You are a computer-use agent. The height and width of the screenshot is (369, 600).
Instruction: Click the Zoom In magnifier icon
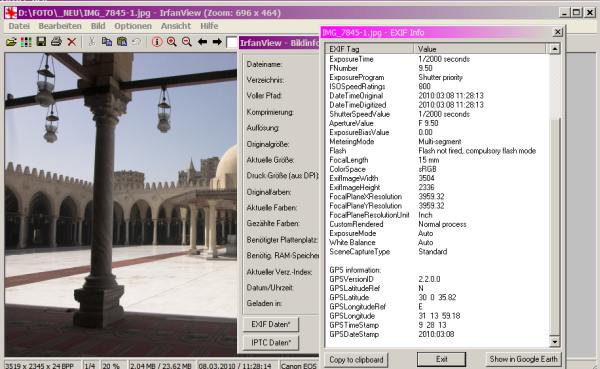point(172,41)
